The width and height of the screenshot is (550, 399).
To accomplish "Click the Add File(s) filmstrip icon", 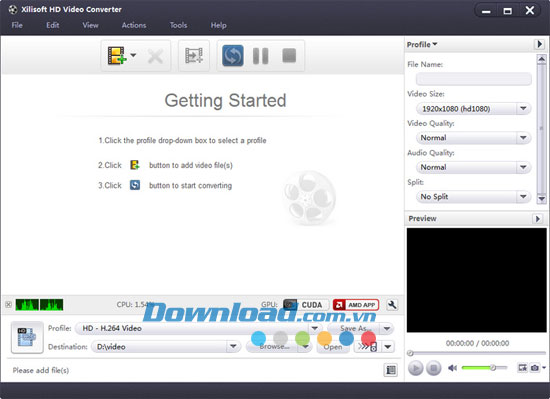I will pos(116,55).
